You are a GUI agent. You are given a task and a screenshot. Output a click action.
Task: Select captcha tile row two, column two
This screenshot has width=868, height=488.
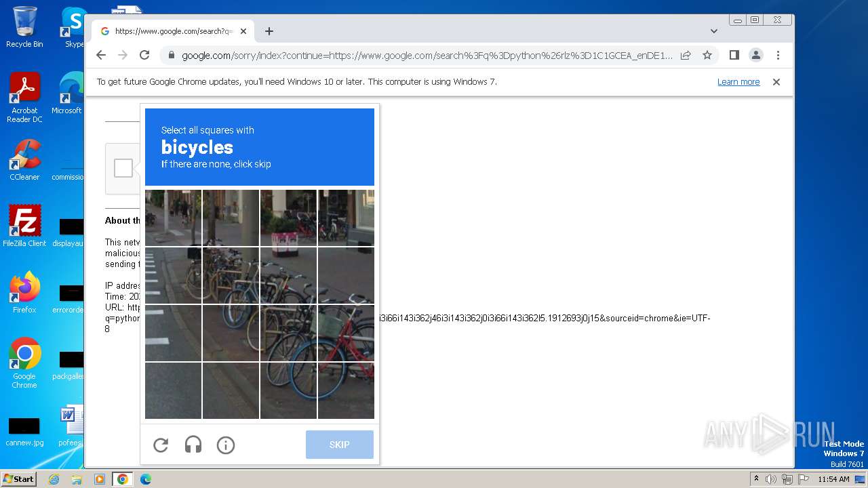(x=231, y=275)
